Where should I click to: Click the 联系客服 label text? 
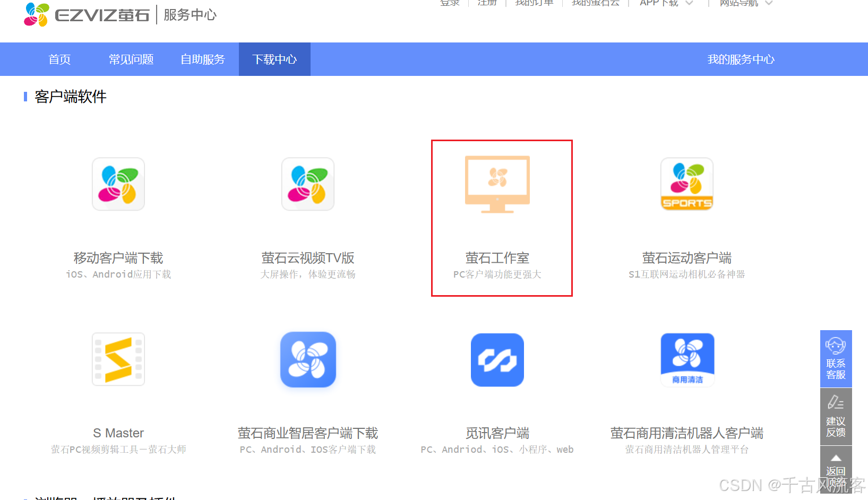(836, 369)
